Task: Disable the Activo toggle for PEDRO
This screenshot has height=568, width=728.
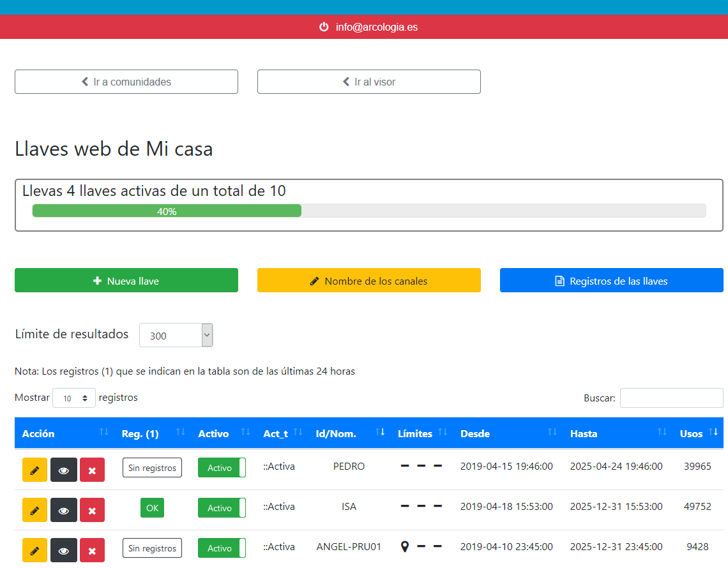Action: (x=222, y=467)
